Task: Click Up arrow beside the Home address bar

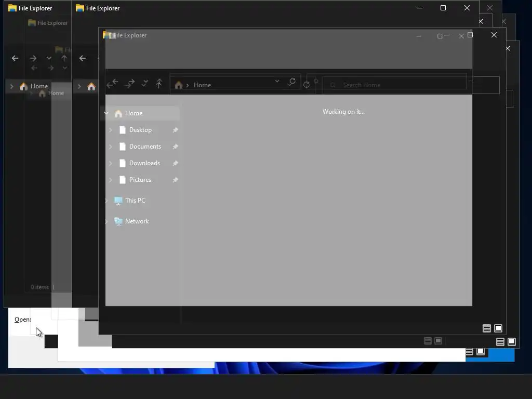Action: pyautogui.click(x=159, y=84)
